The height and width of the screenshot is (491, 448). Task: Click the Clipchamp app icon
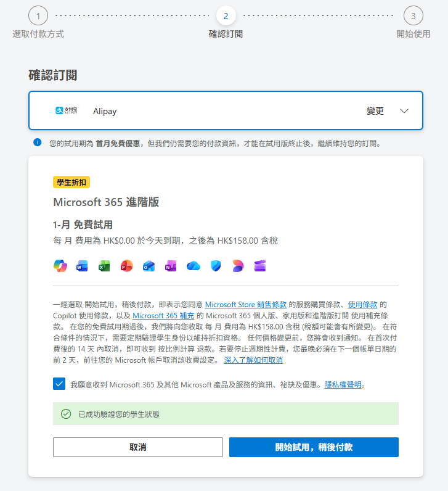[259, 266]
